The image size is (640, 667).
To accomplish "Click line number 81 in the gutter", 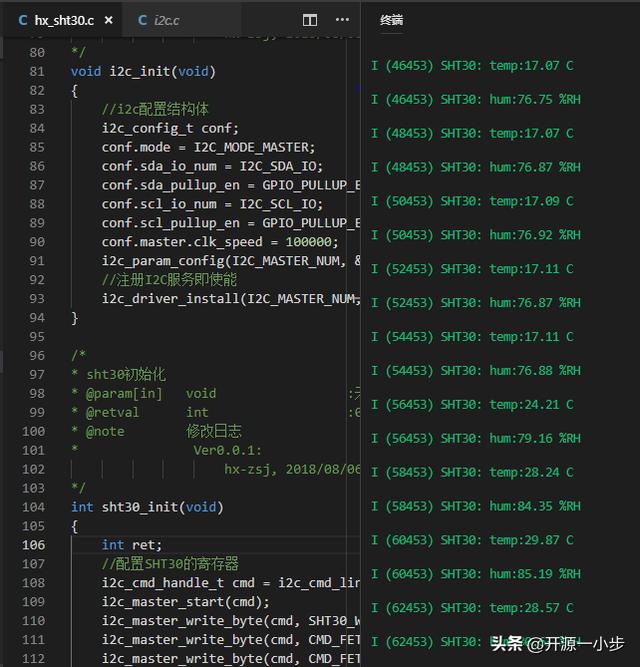I will pyautogui.click(x=37, y=71).
